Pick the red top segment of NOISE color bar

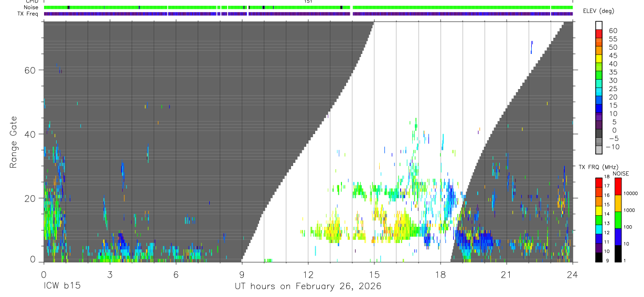(618, 186)
